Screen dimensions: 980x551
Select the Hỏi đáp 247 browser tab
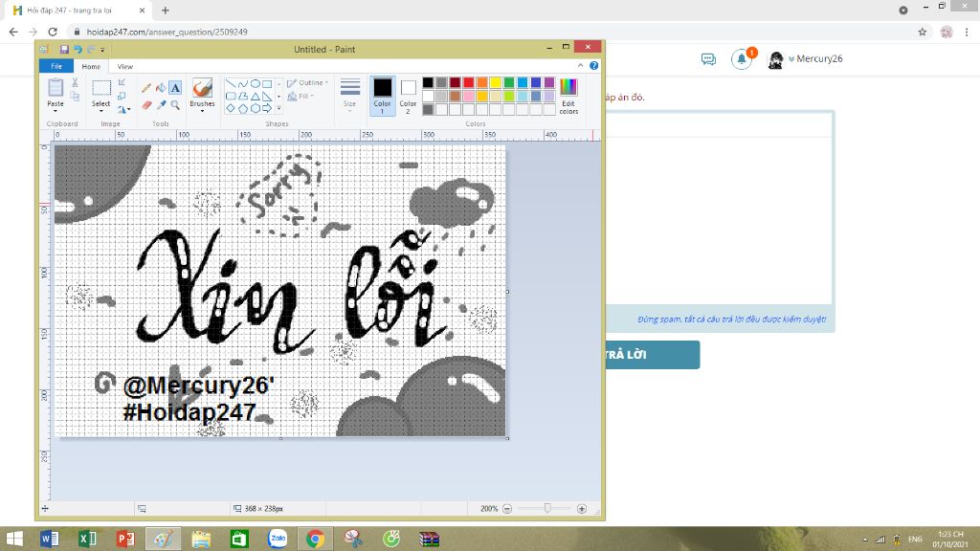point(78,11)
